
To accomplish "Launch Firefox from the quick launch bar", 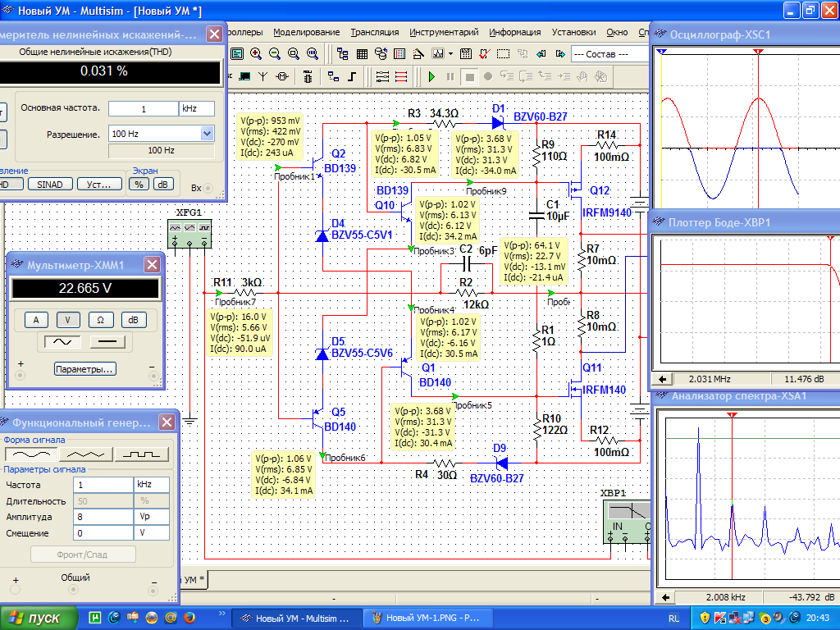I will click(x=188, y=617).
